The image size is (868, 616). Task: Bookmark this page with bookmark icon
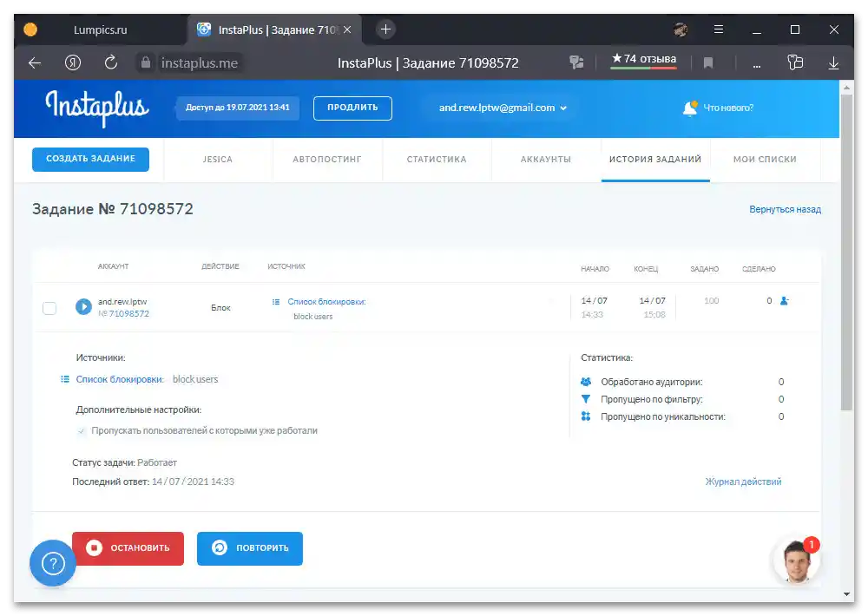pyautogui.click(x=707, y=63)
